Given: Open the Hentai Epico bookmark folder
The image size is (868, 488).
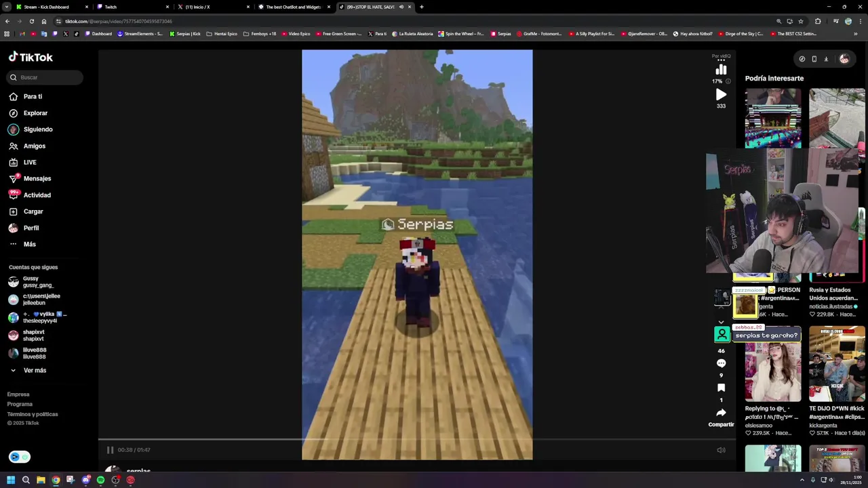Looking at the screenshot, I should [222, 34].
